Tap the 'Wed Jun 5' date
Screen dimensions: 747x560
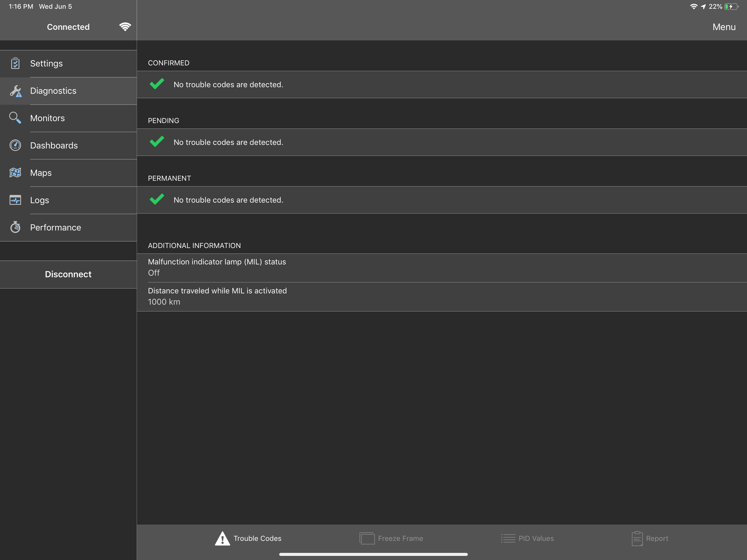point(56,6)
